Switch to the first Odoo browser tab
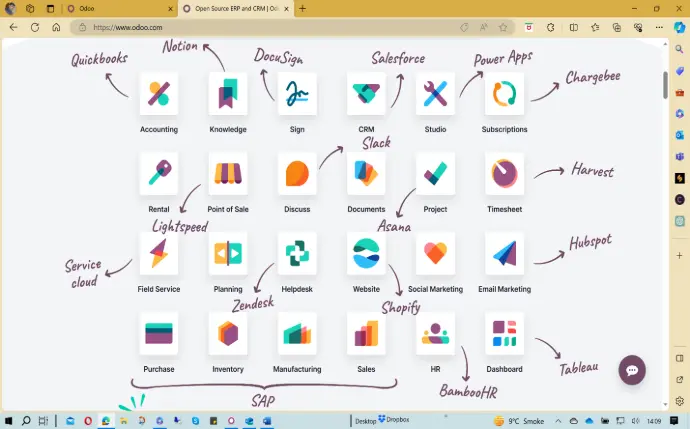 (119, 8)
